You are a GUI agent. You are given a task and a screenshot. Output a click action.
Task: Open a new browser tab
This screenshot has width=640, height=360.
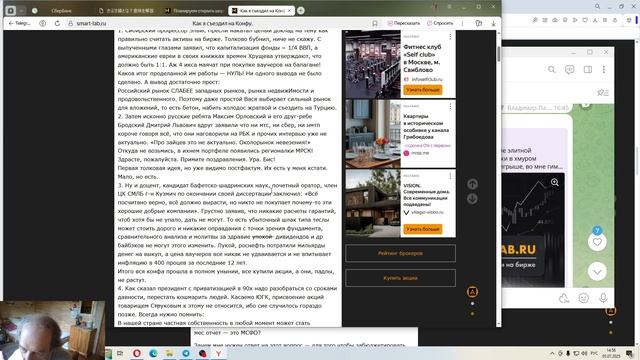click(301, 11)
